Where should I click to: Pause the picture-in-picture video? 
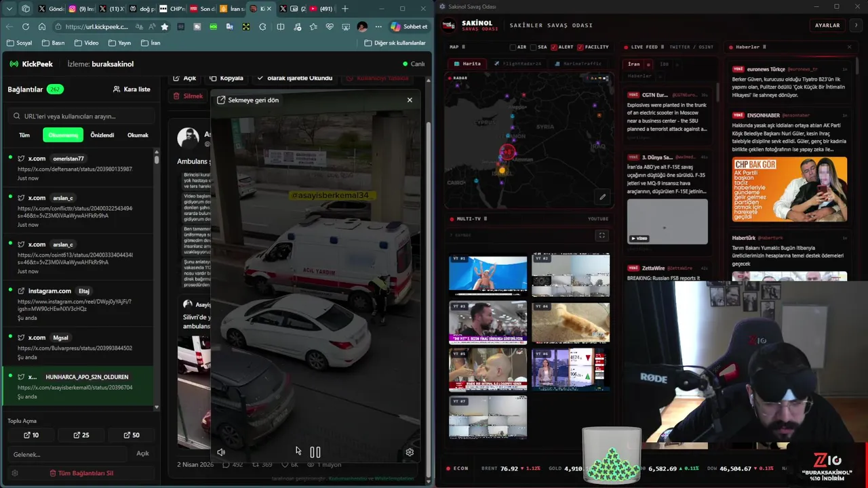[x=315, y=452]
